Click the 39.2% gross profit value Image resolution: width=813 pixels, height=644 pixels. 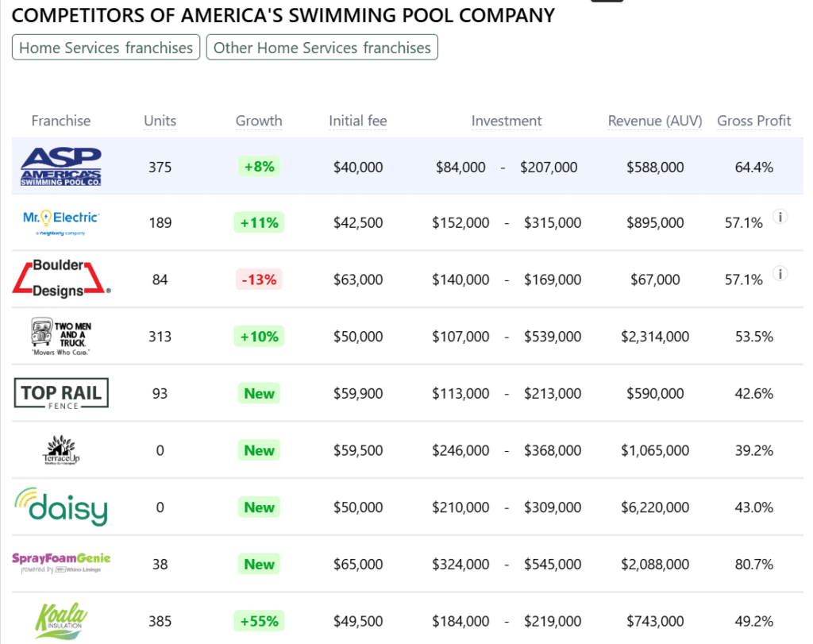click(x=754, y=450)
